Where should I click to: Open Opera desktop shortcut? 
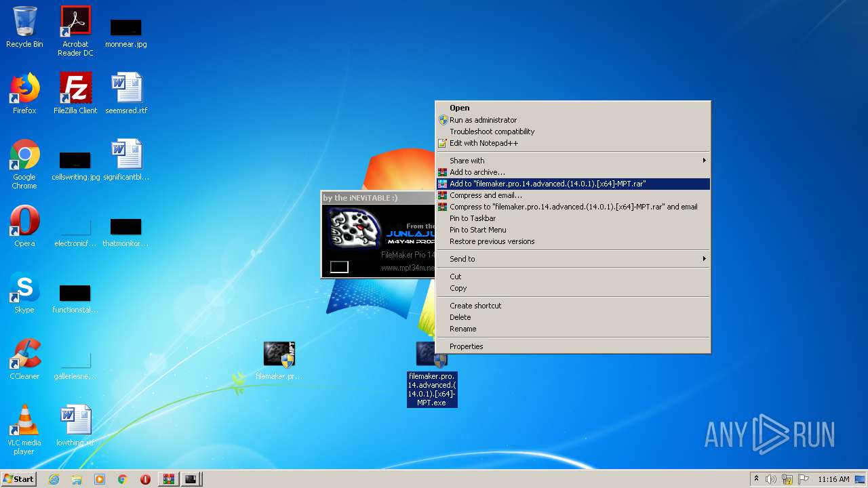coord(24,226)
